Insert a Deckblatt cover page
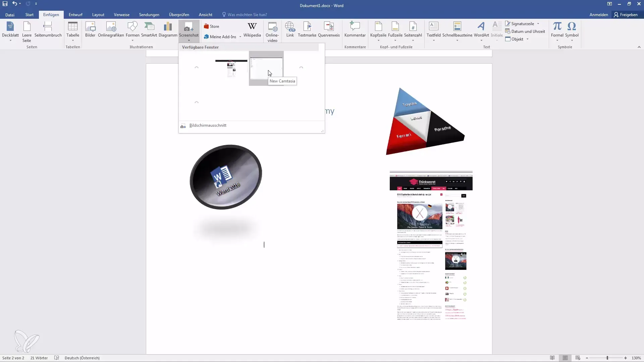 pyautogui.click(x=10, y=32)
